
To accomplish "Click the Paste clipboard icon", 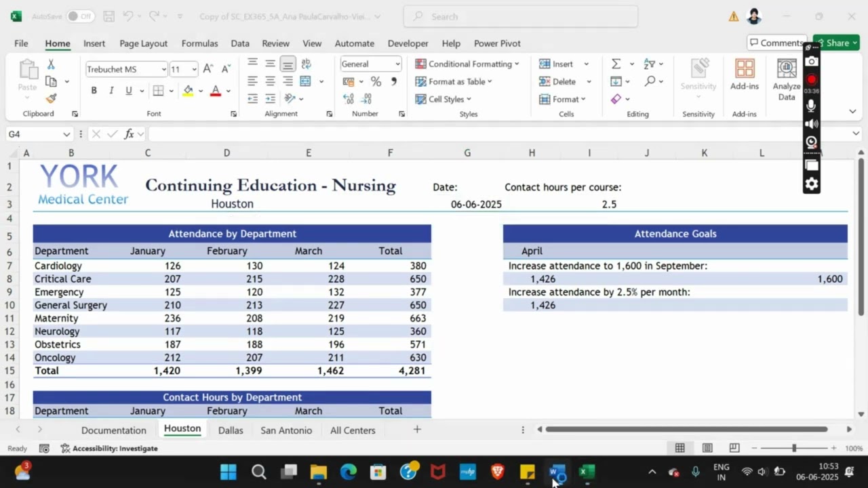I will 28,70.
